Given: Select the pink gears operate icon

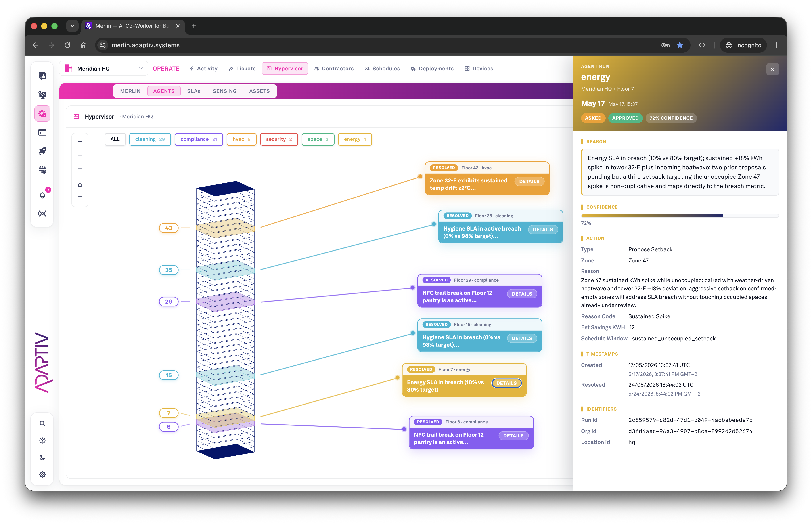Looking at the screenshot, I should 42,113.
